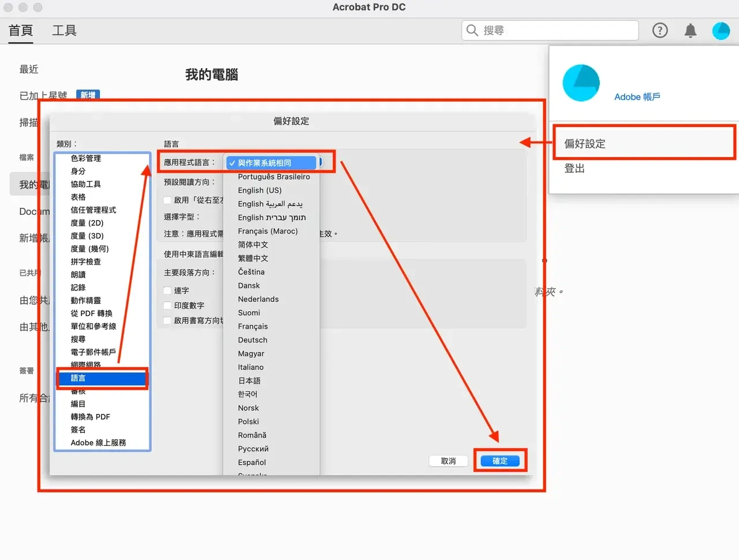
Task: Choose 简体中文 from the language list
Action: point(253,245)
